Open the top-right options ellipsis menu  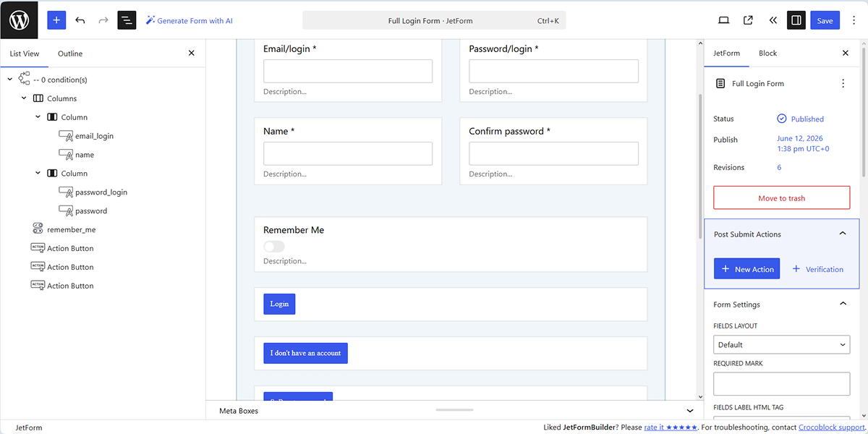[x=854, y=20]
